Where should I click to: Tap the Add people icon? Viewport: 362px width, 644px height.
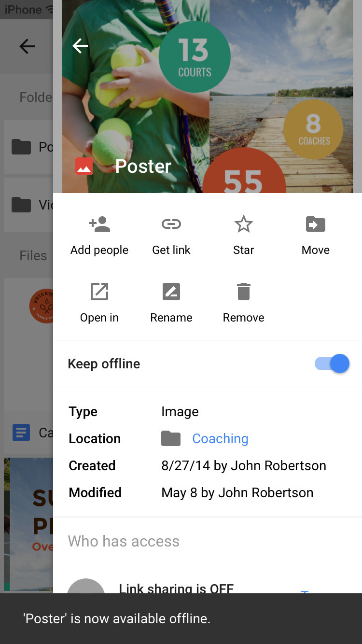[99, 224]
